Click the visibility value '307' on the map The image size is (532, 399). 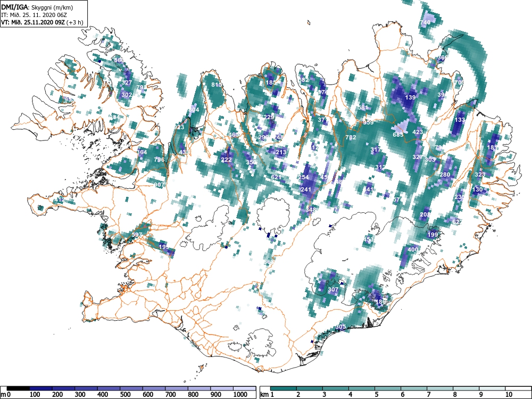tap(333, 289)
